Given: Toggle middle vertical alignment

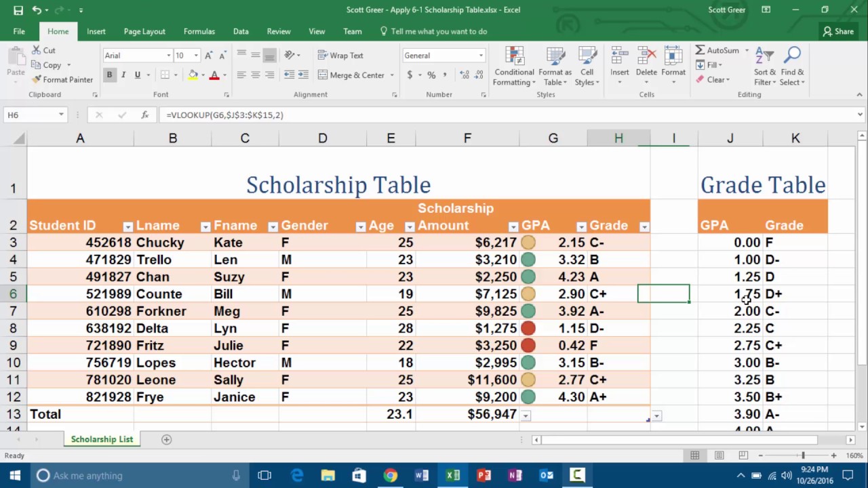Looking at the screenshot, I should [256, 56].
